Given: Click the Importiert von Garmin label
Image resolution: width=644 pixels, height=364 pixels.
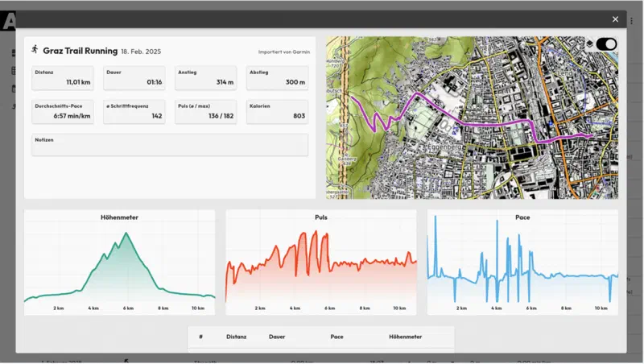Looking at the screenshot, I should pyautogui.click(x=284, y=52).
